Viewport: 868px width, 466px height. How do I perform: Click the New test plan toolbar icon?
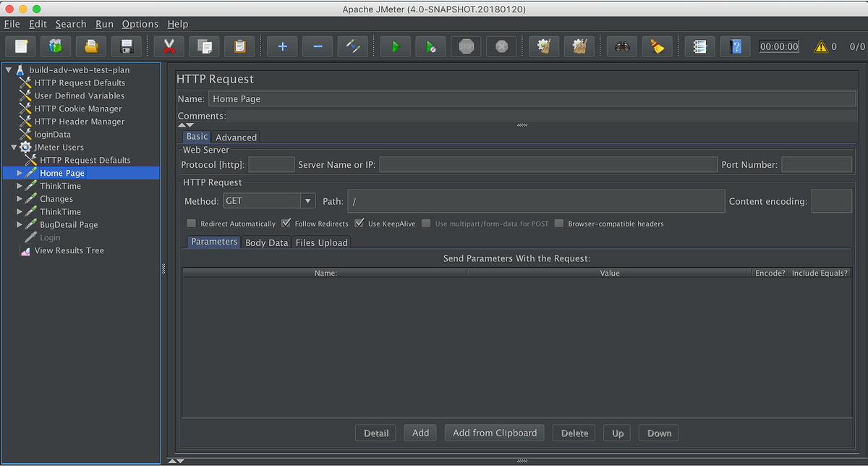coord(20,47)
